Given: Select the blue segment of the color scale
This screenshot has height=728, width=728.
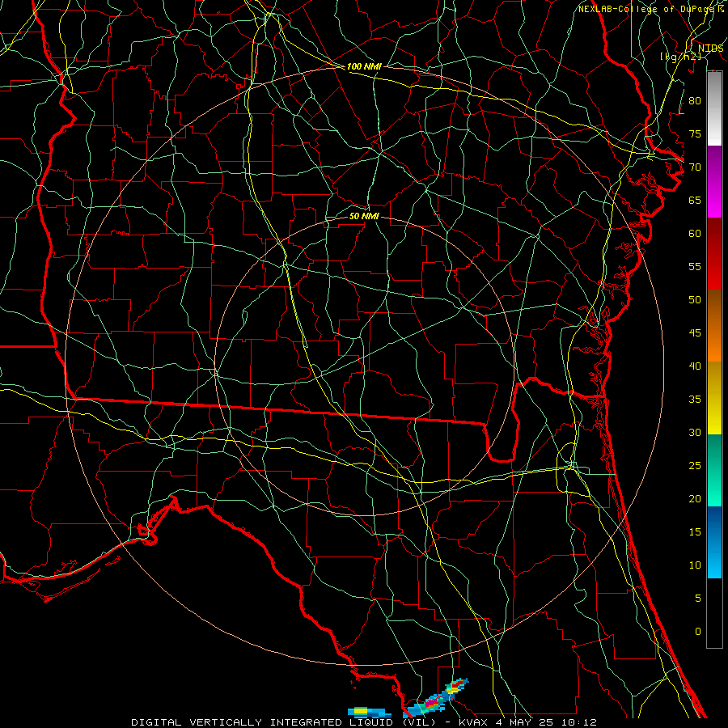Looking at the screenshot, I should 714,542.
